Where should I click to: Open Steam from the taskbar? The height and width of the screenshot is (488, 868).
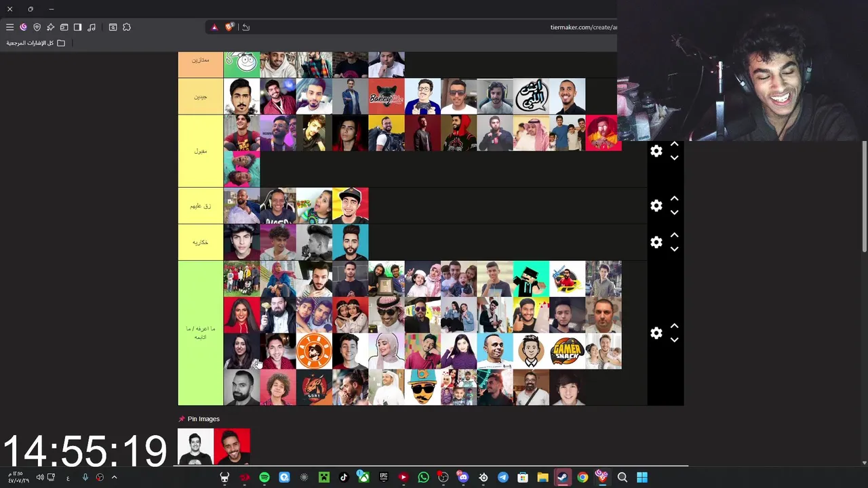[x=562, y=477]
